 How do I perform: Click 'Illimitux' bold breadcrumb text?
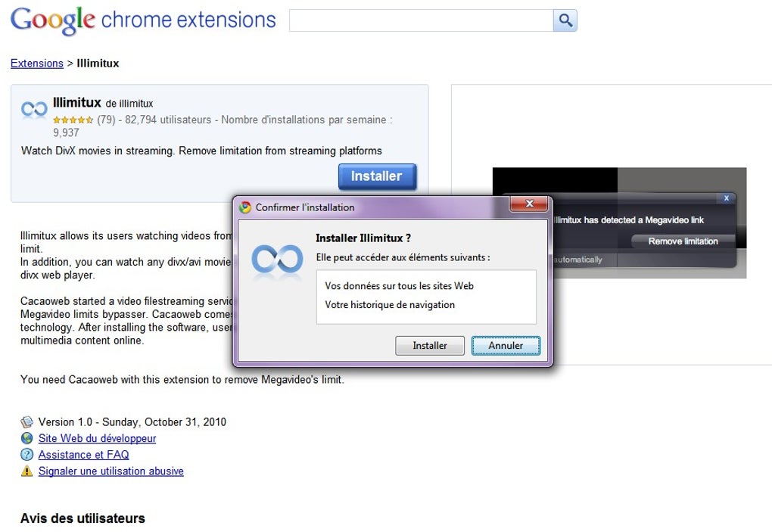[x=98, y=64]
